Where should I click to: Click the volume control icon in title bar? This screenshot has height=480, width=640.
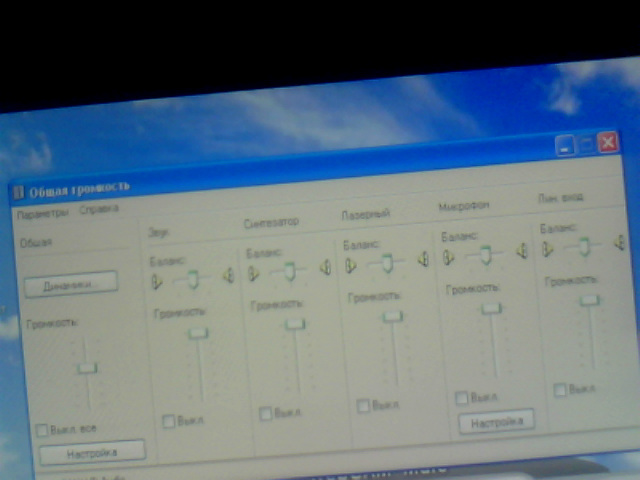18,192
